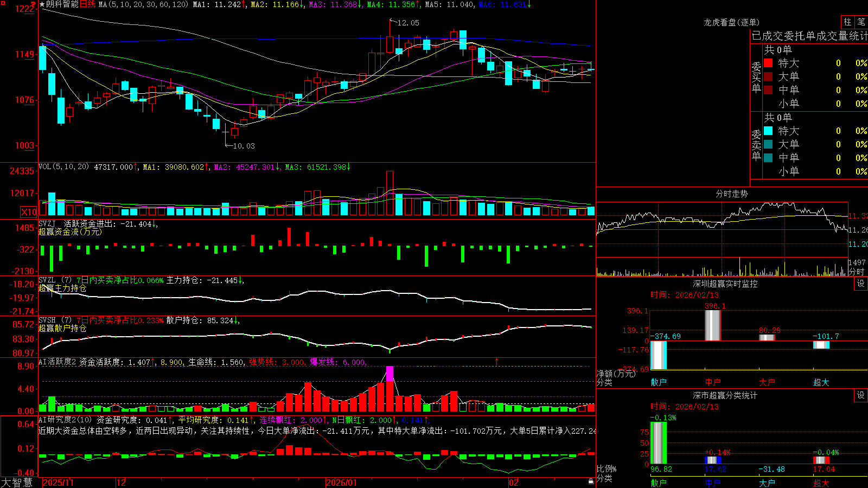Click the 超赢散户持仓 label
868x488 pixels.
click(x=62, y=328)
